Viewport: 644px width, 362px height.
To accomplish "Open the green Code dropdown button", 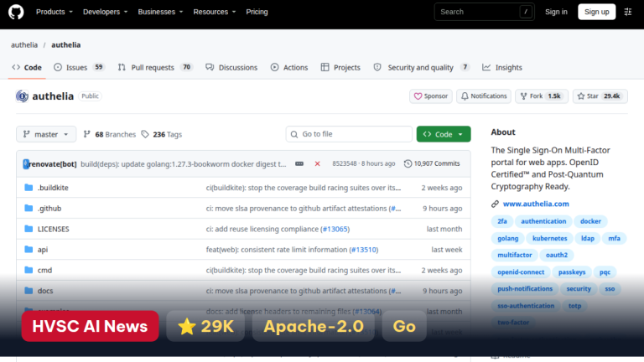I will (x=444, y=134).
